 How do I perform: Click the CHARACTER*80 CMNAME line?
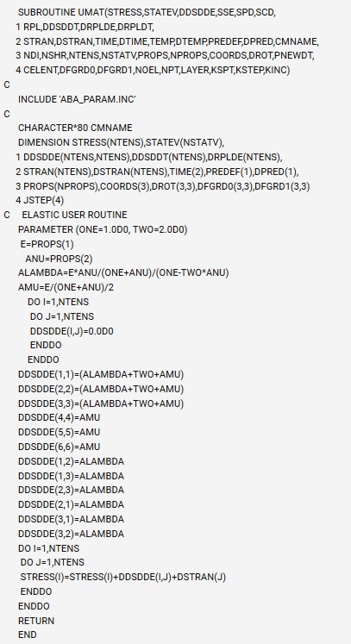75,128
